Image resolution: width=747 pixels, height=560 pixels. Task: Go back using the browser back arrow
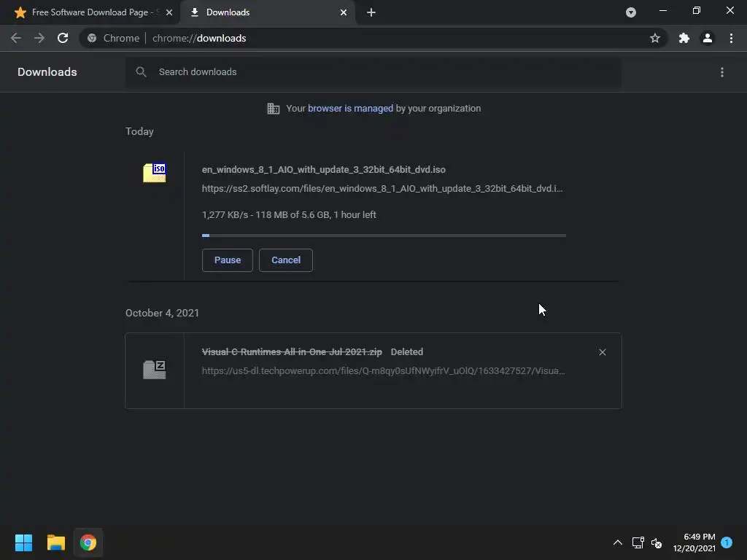pos(16,38)
